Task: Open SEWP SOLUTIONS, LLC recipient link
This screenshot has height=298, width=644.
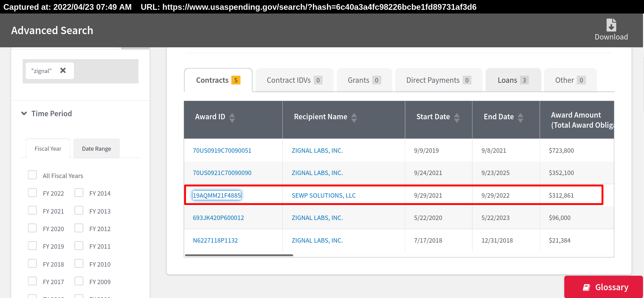Action: click(x=324, y=195)
